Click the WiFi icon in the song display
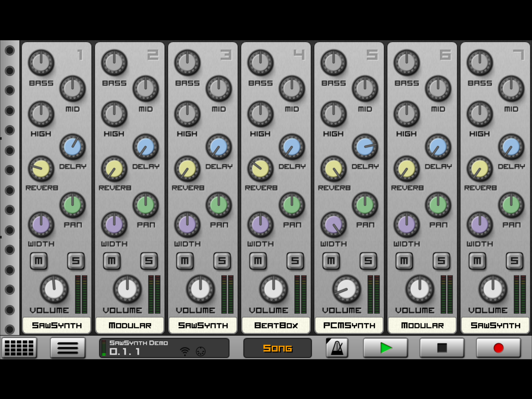532x399 pixels. point(185,351)
